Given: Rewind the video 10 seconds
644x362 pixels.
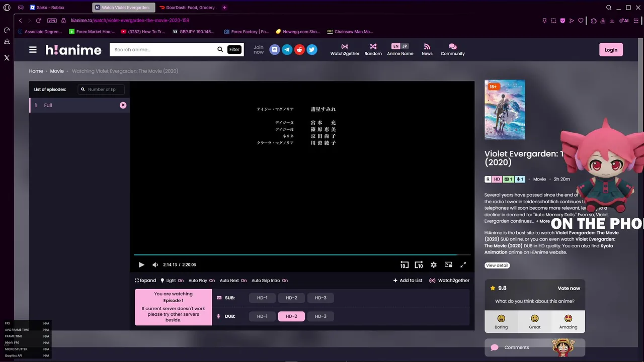Looking at the screenshot, I should 404,265.
